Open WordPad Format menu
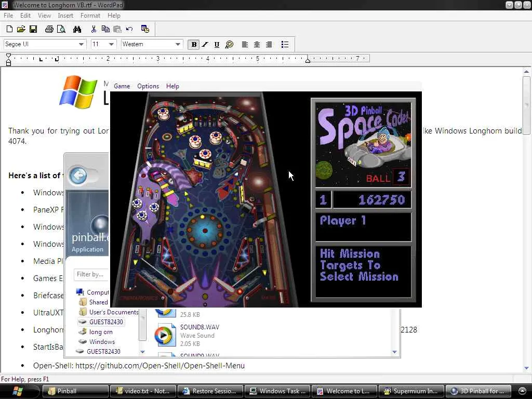The height and width of the screenshot is (399, 532). tap(90, 16)
